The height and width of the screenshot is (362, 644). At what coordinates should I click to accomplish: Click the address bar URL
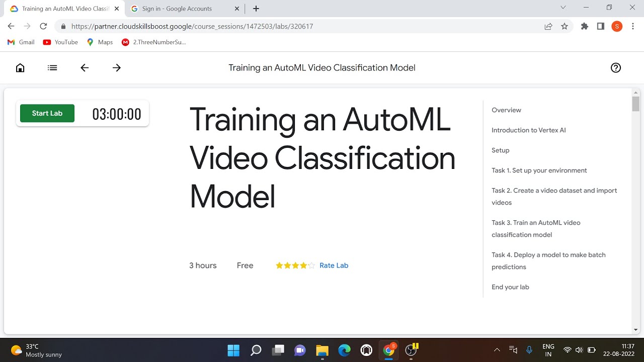(192, 26)
